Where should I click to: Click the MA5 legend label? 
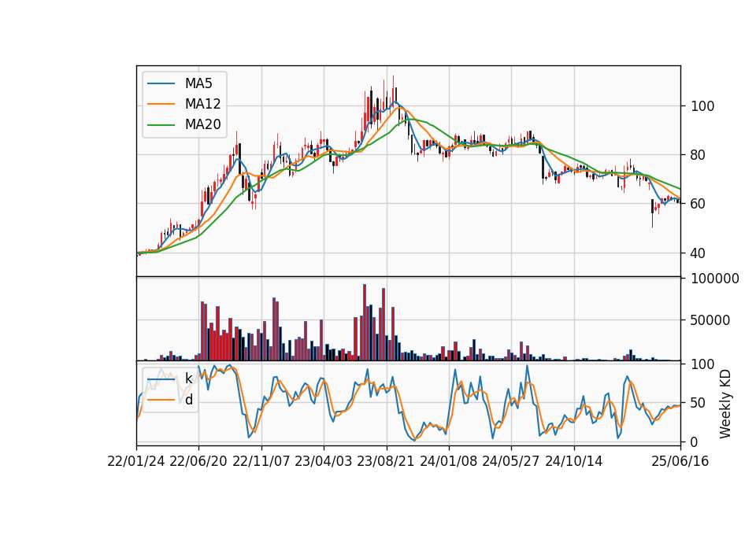point(198,83)
